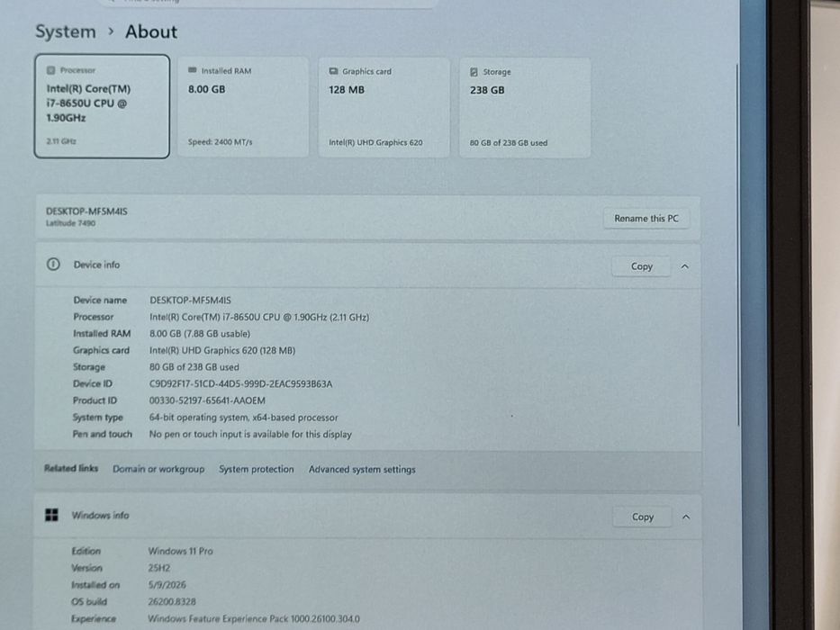Image resolution: width=840 pixels, height=630 pixels.
Task: Click Storage value 80 GB of 238 GB used row
Action: click(x=194, y=367)
